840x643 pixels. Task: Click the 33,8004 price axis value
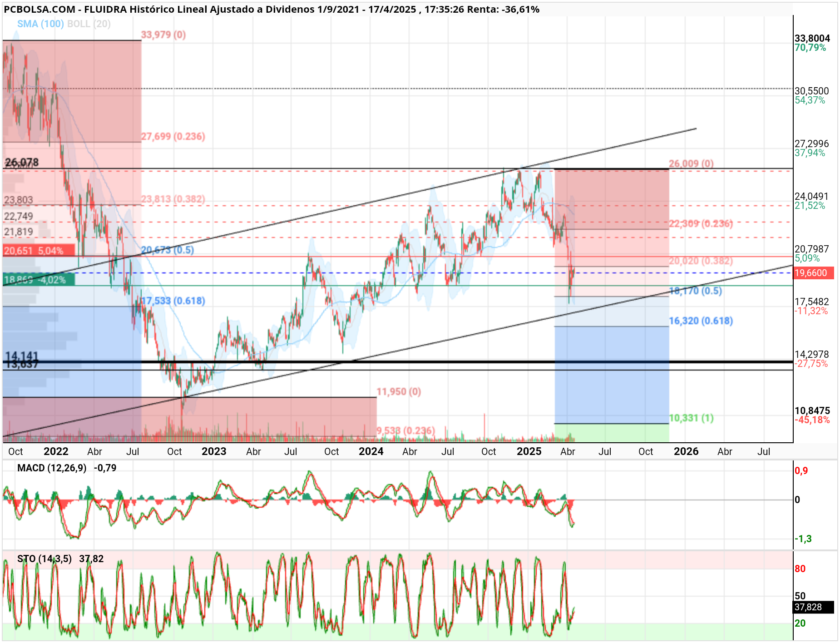[812, 38]
